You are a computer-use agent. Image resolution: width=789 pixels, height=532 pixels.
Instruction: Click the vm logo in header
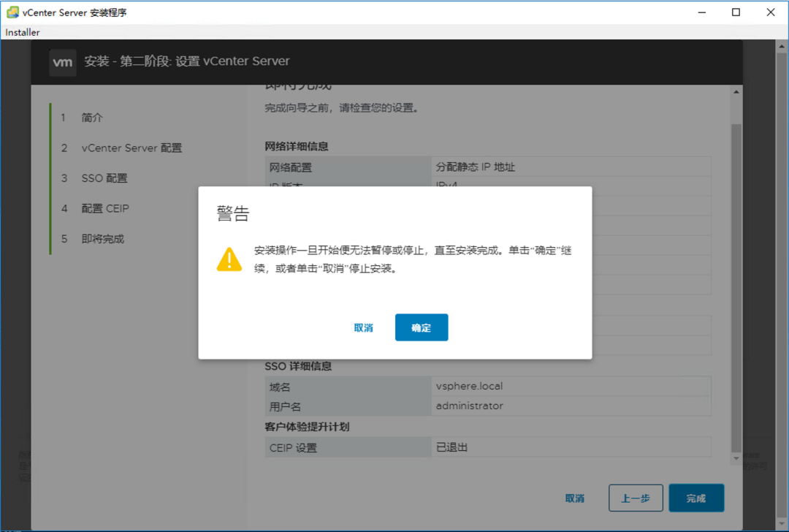click(x=63, y=62)
